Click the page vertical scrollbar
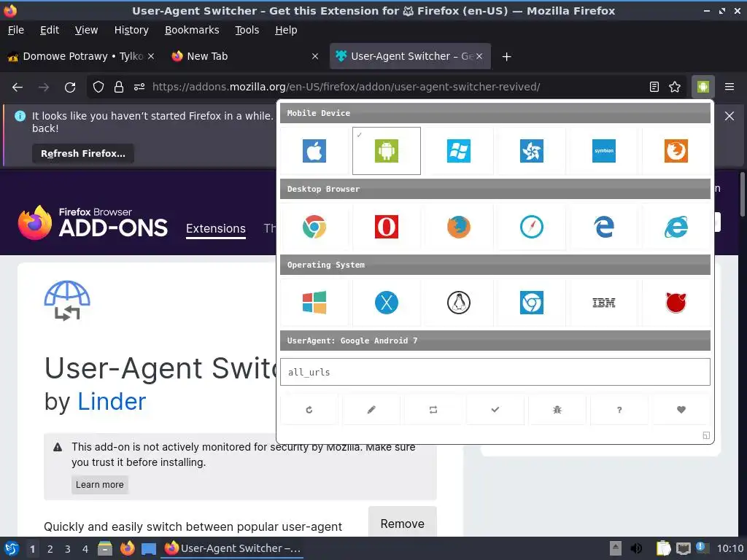The image size is (747, 560). [x=743, y=194]
